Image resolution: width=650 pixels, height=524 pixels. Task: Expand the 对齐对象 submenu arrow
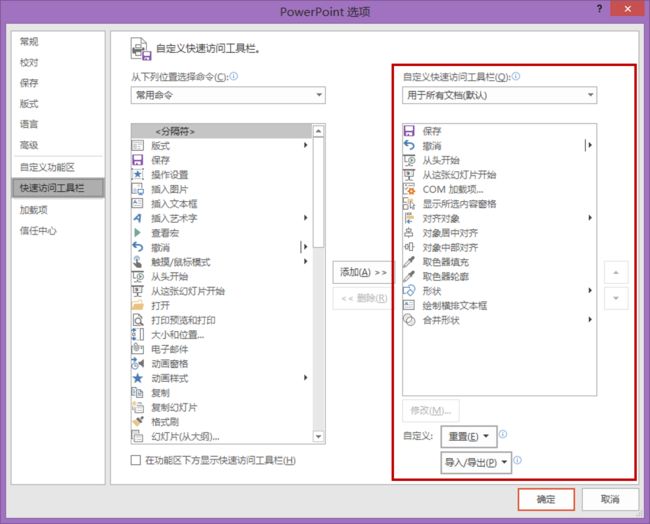pyautogui.click(x=590, y=218)
